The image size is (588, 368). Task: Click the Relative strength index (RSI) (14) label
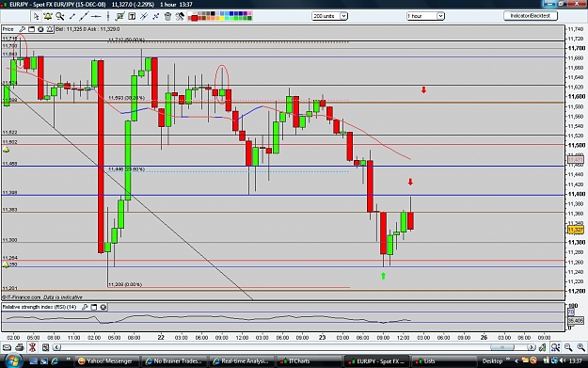click(40, 307)
